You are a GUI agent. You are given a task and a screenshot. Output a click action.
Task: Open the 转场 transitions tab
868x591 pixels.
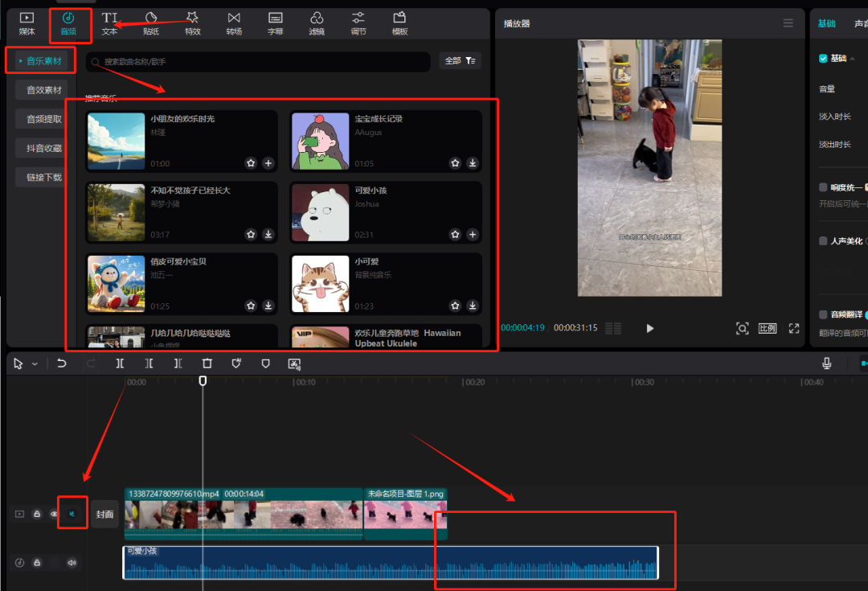pyautogui.click(x=234, y=24)
